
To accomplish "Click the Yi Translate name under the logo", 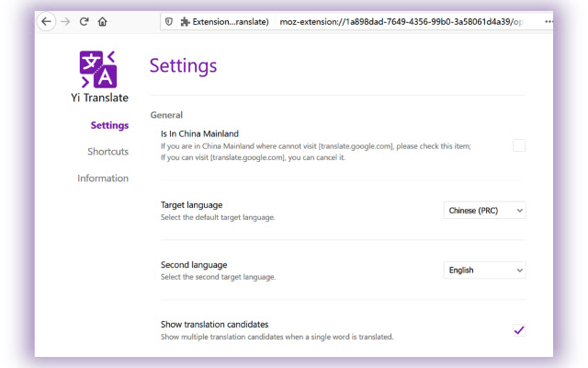I will pos(99,98).
